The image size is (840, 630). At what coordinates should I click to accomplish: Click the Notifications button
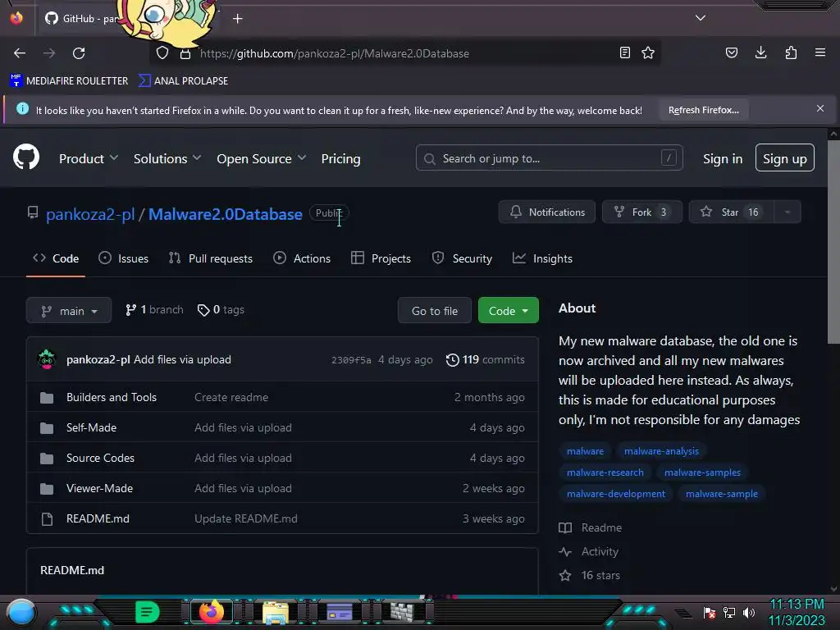pos(547,212)
